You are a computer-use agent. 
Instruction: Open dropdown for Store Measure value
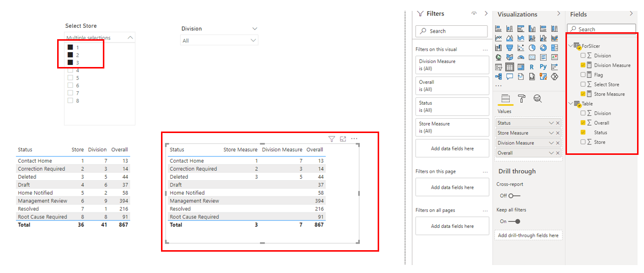tap(551, 133)
